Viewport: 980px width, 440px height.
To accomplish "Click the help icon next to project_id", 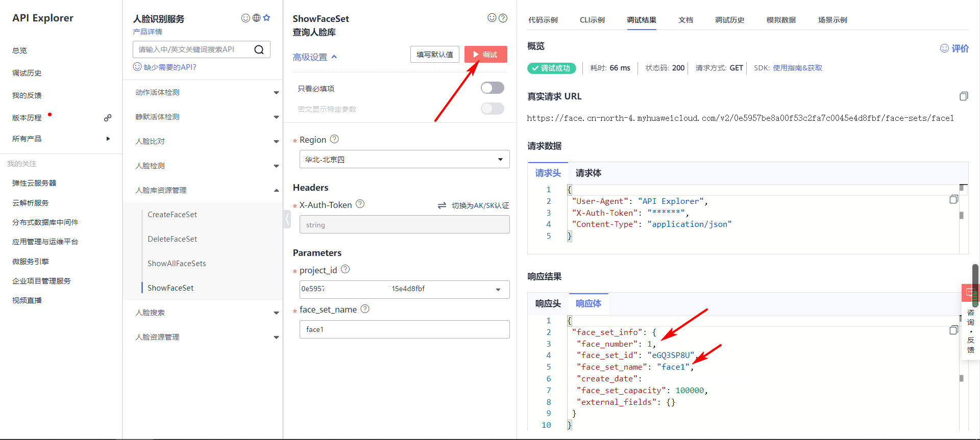I will pyautogui.click(x=345, y=269).
